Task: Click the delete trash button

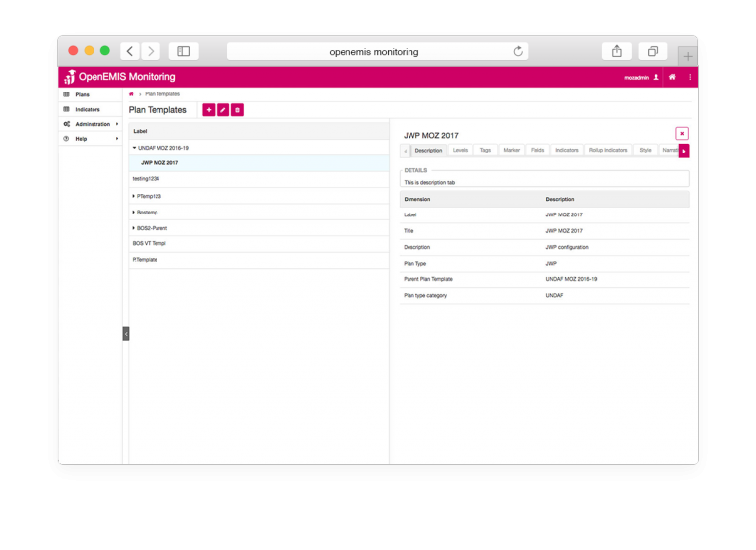Action: pos(237,110)
